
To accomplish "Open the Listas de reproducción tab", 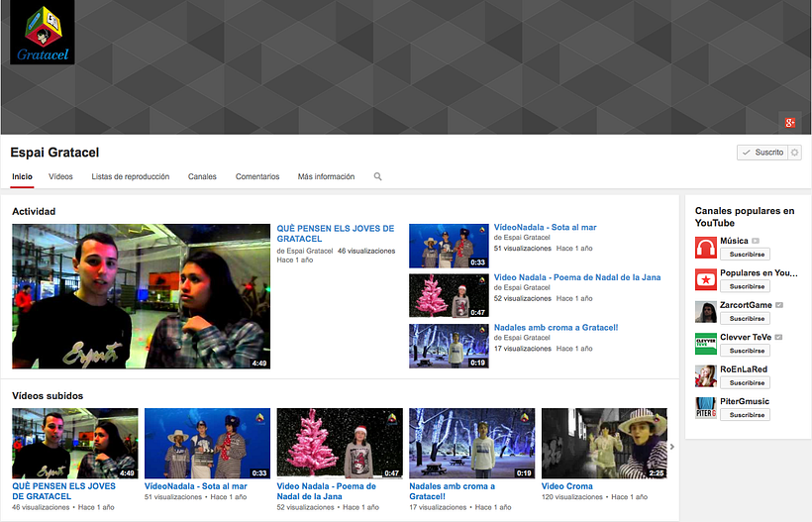I will 130,176.
